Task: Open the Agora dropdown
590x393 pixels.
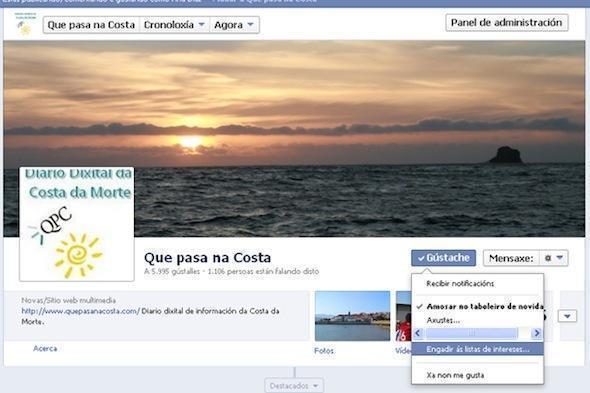Action: pyautogui.click(x=234, y=25)
